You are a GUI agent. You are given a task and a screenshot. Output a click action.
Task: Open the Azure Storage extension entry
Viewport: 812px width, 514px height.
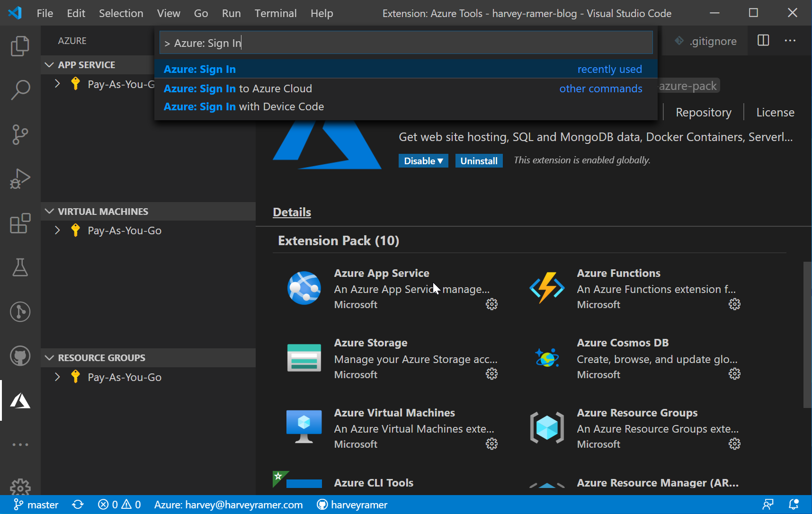[392, 358]
